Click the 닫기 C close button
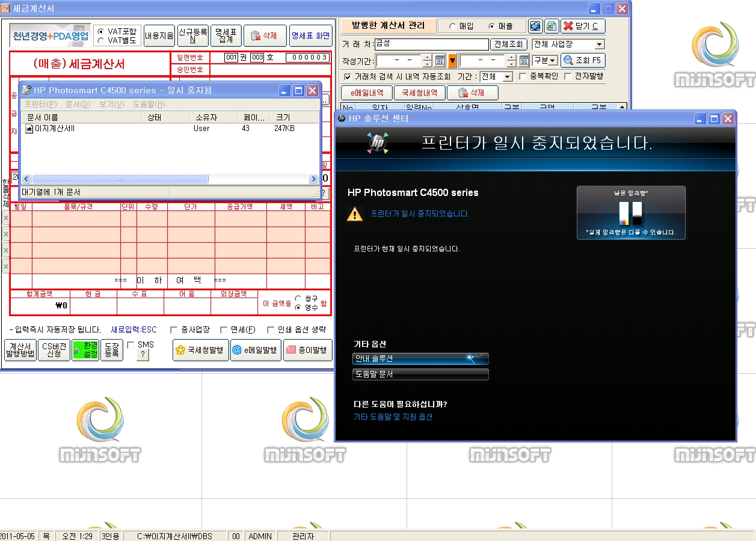Image resolution: width=756 pixels, height=541 pixels. pyautogui.click(x=583, y=26)
